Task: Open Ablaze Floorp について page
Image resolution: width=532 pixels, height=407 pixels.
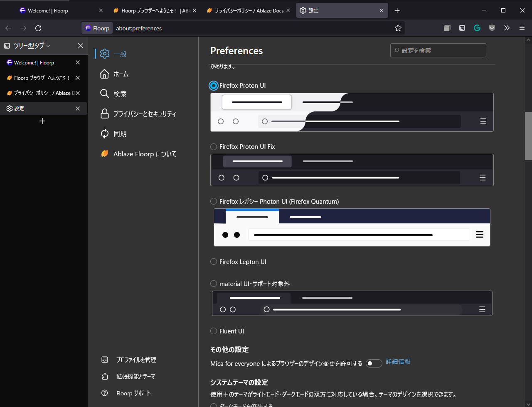Action: coord(143,154)
